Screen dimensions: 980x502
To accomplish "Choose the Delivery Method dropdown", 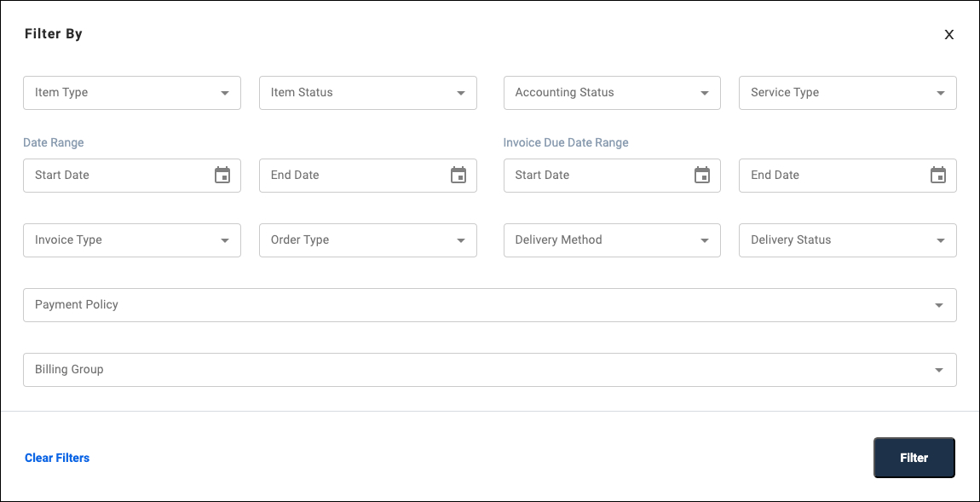I will point(612,240).
